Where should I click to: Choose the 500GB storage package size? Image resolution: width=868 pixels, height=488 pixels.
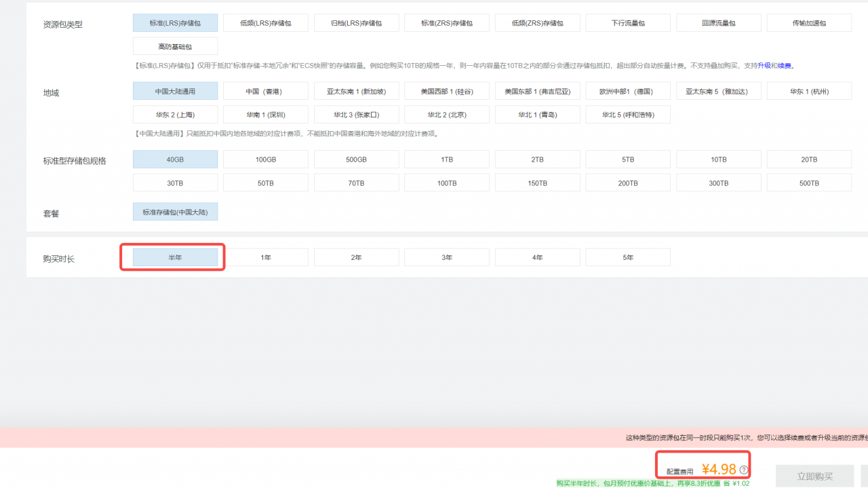point(356,159)
